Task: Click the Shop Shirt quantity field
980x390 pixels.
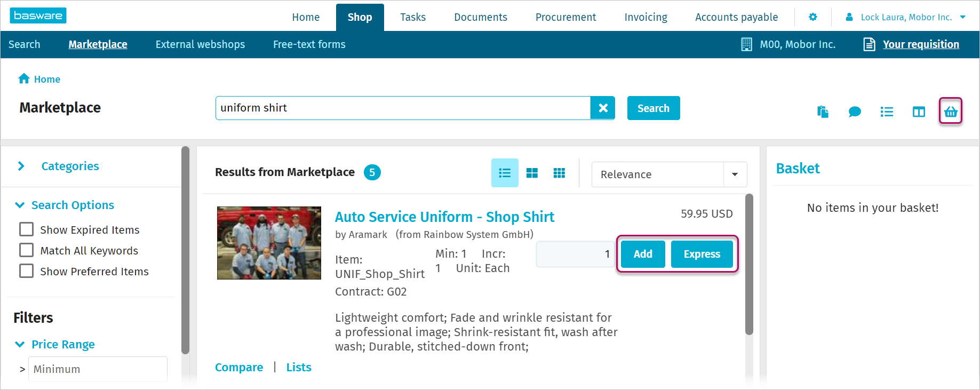Action: (576, 254)
